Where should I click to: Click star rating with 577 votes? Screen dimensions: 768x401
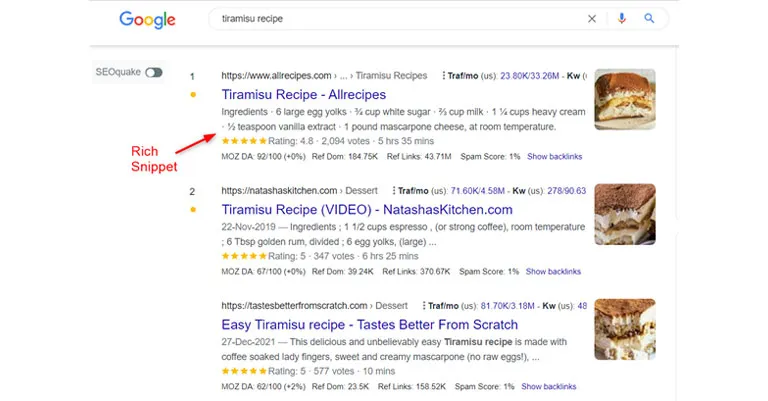coord(308,371)
